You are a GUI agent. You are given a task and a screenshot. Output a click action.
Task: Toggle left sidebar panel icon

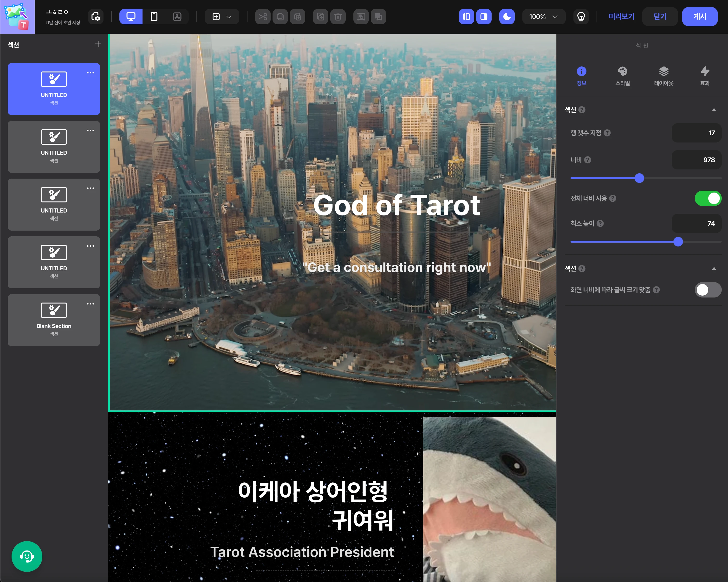tap(466, 17)
